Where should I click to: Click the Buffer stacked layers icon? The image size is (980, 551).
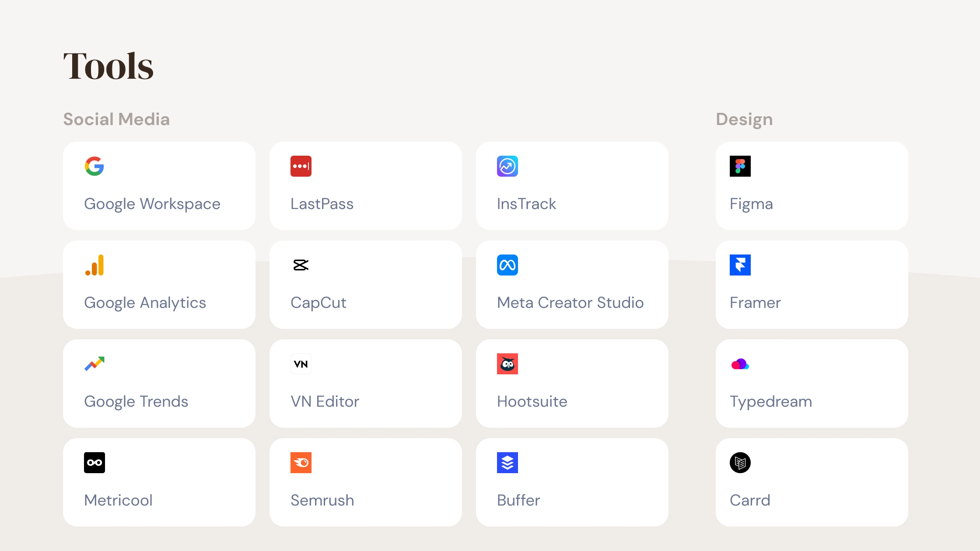507,463
